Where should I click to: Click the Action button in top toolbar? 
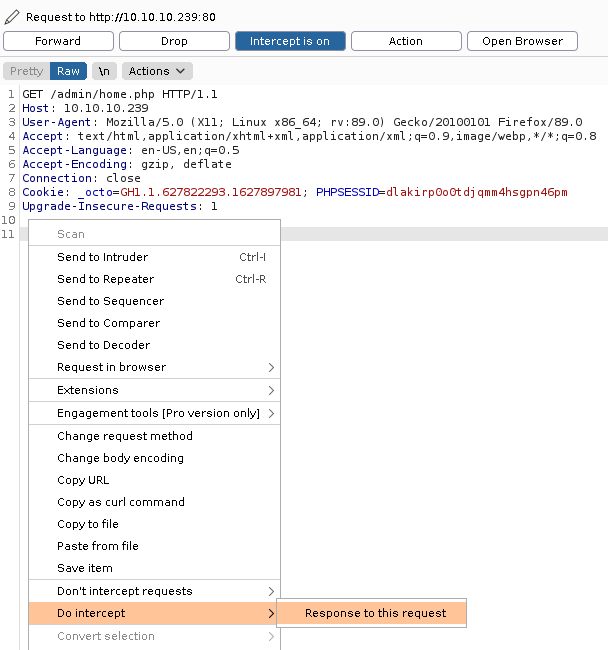coord(405,41)
